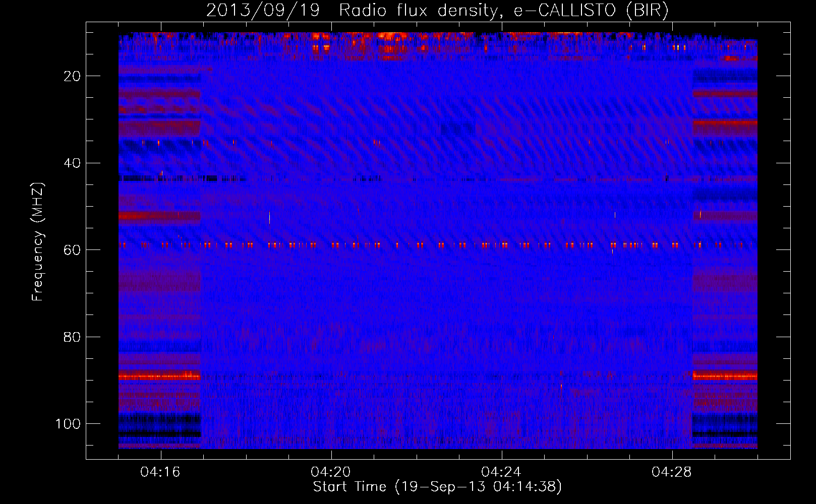Viewport: 816px width, 504px height.
Task: Click the frequency tick label "80"
Action: click(72, 337)
